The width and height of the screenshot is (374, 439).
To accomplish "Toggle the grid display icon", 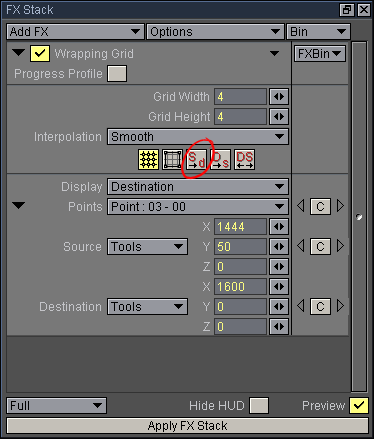I will click(148, 159).
